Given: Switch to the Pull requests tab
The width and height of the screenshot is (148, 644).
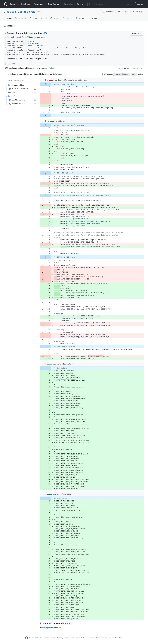Looking at the screenshot, I should (38, 18).
